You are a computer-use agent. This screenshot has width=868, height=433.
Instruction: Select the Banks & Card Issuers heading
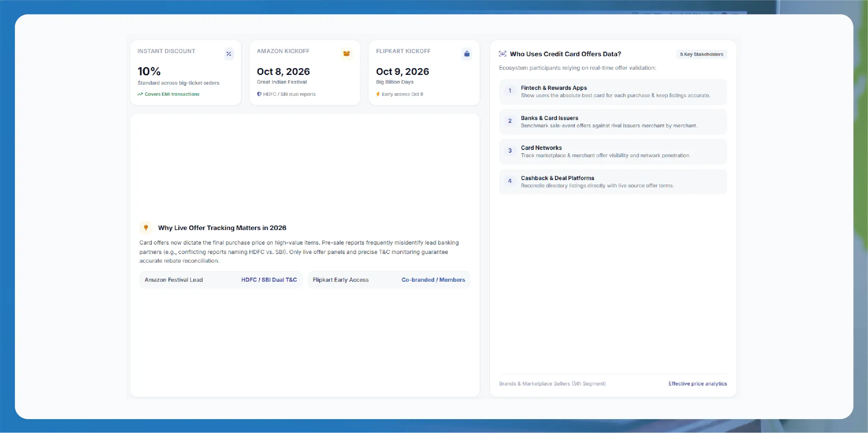[x=549, y=118]
